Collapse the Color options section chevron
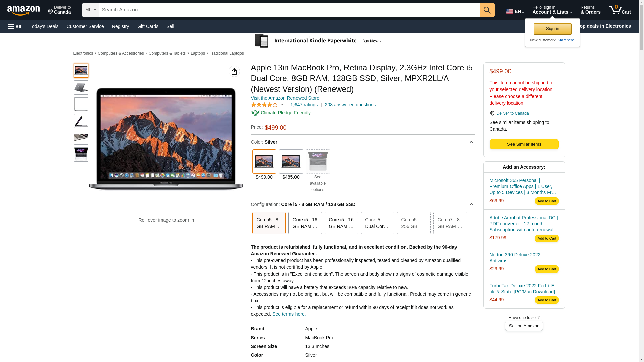 coord(471,142)
